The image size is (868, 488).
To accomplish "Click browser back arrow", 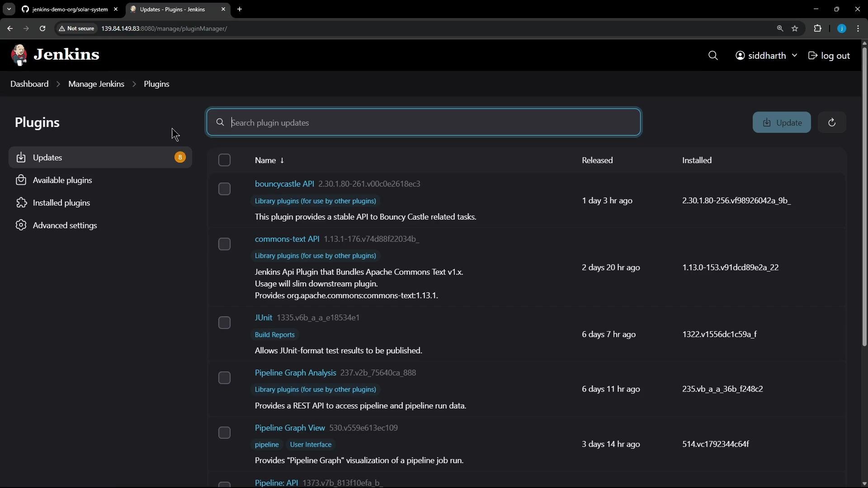I will point(10,28).
